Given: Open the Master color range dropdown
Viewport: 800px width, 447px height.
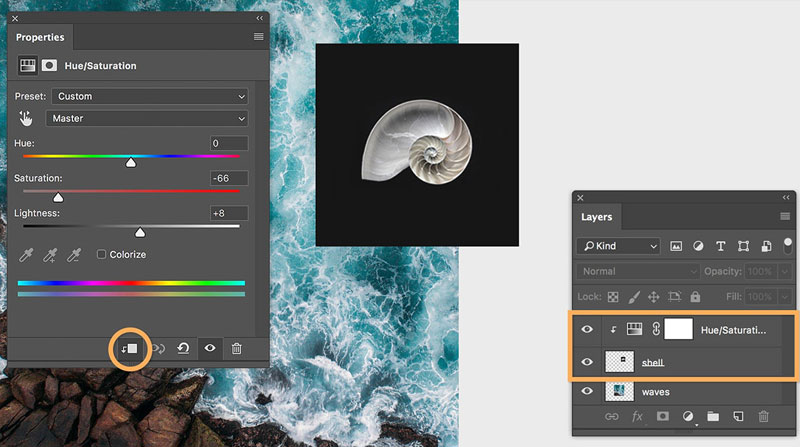Looking at the screenshot, I should point(149,118).
